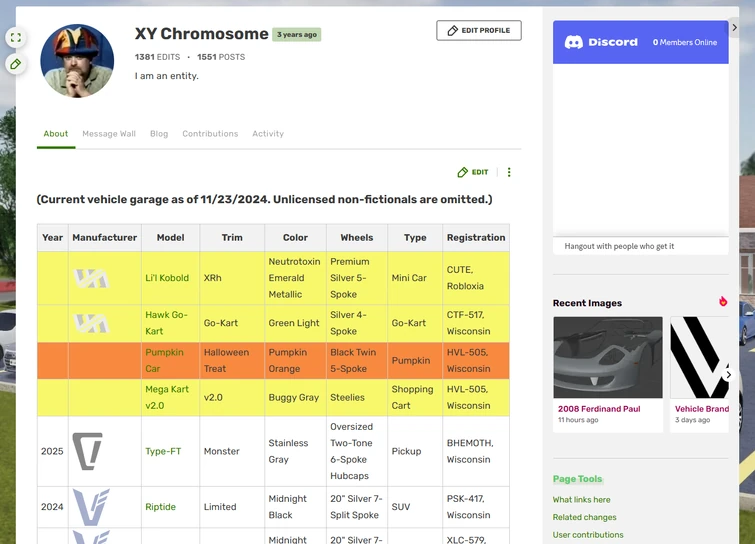
Task: Advance Recent Images carousel with next arrow
Action: (728, 375)
